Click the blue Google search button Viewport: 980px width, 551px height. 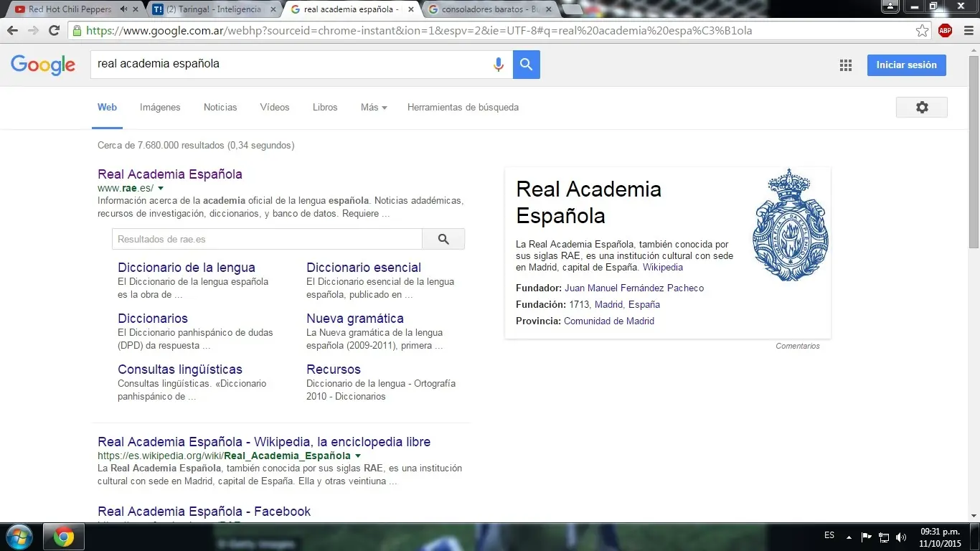[527, 65]
